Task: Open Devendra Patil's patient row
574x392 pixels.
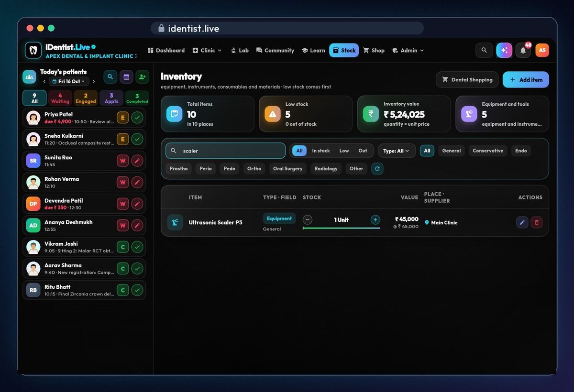Action: [x=84, y=204]
